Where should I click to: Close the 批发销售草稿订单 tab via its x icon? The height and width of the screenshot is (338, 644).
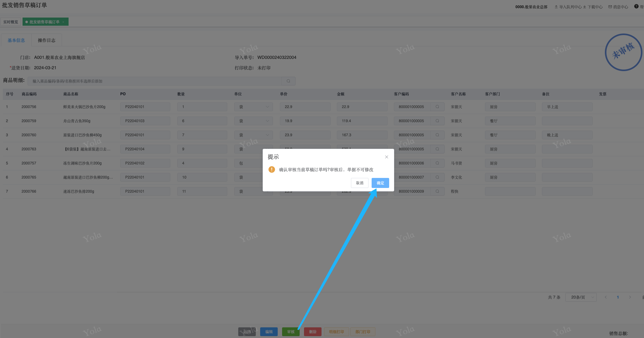[x=63, y=22]
